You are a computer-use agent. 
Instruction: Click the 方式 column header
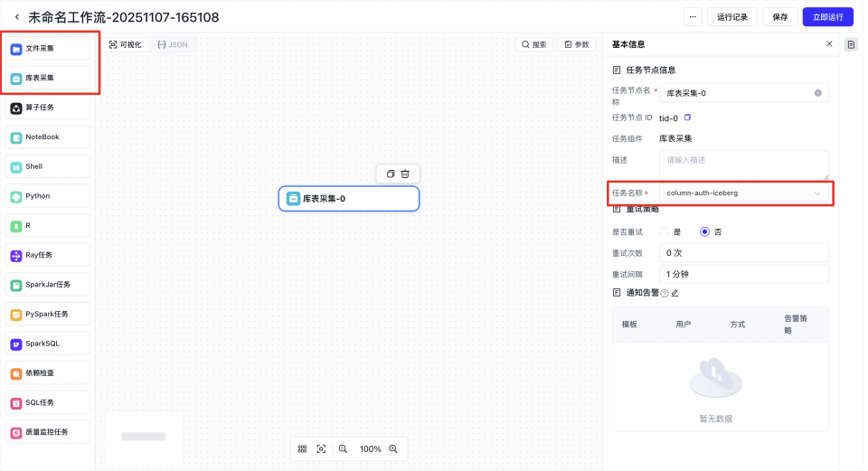(738, 325)
